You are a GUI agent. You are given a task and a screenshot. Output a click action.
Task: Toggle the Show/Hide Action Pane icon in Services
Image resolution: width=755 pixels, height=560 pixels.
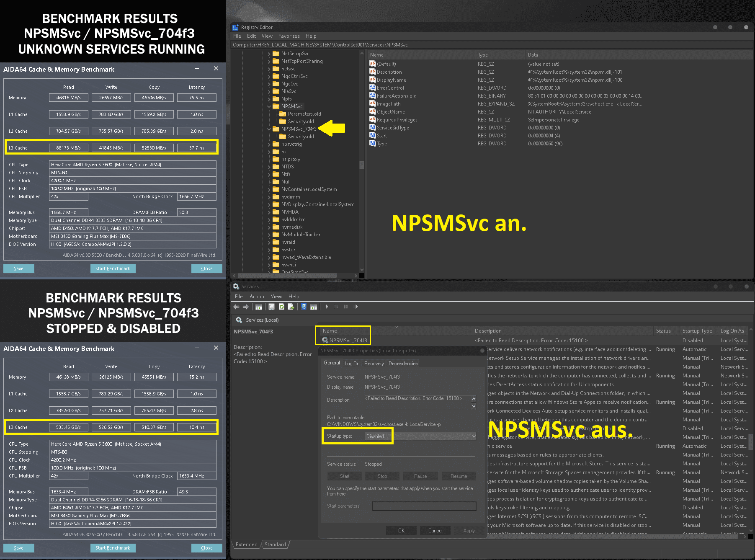pos(314,307)
